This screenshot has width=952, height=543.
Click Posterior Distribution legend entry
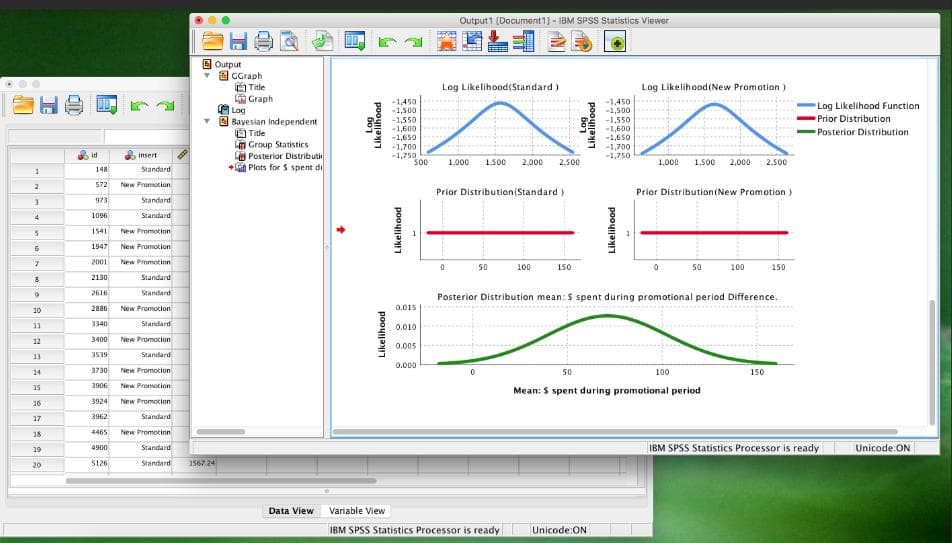(x=853, y=132)
